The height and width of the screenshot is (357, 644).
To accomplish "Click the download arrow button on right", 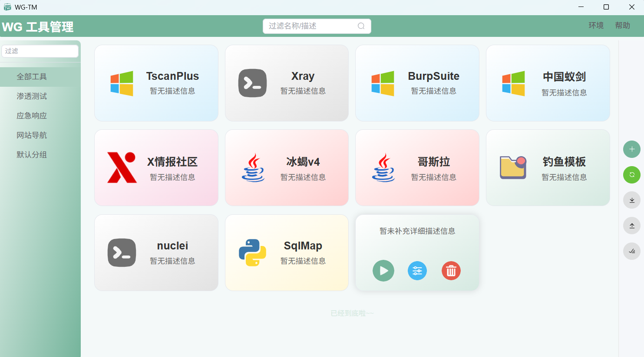I will [x=631, y=200].
